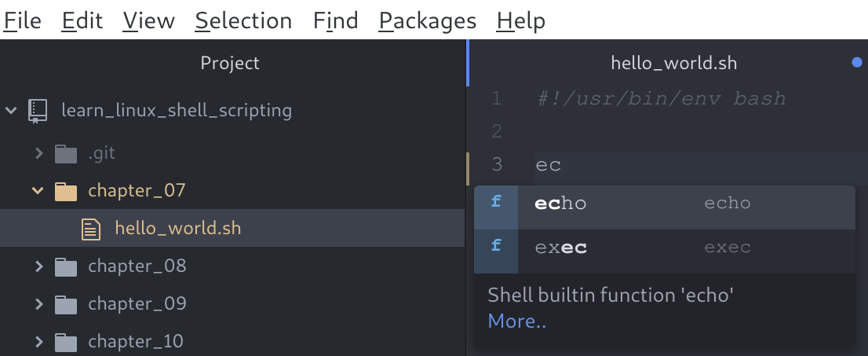The image size is (868, 356).
Task: Expand the chapter_08 folder chevron
Action: tap(38, 266)
